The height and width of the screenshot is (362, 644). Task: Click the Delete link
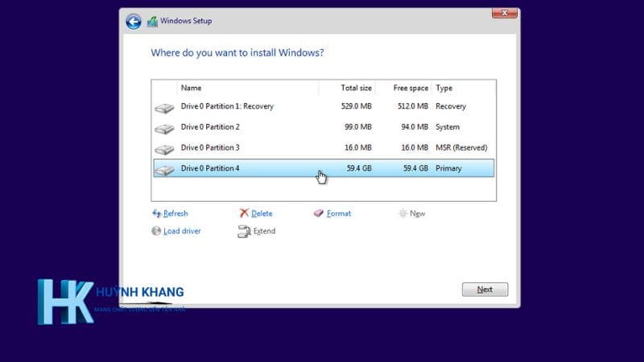click(x=262, y=213)
